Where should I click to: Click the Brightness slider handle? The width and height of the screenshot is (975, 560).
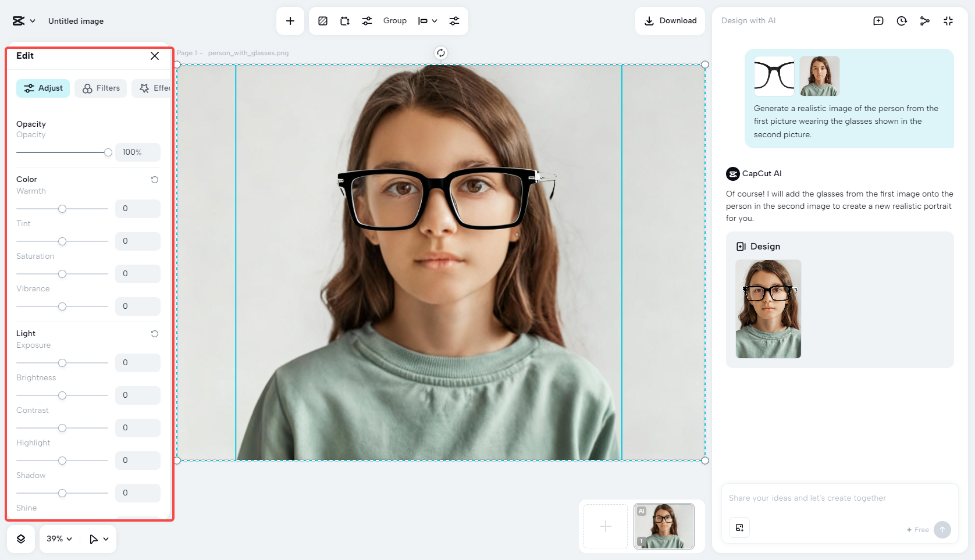(62, 395)
